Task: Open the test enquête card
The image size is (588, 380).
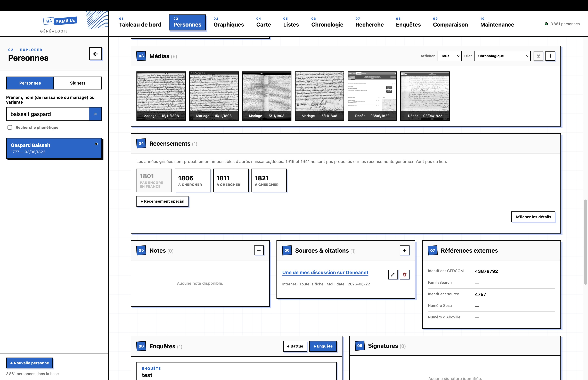Action: click(236, 371)
